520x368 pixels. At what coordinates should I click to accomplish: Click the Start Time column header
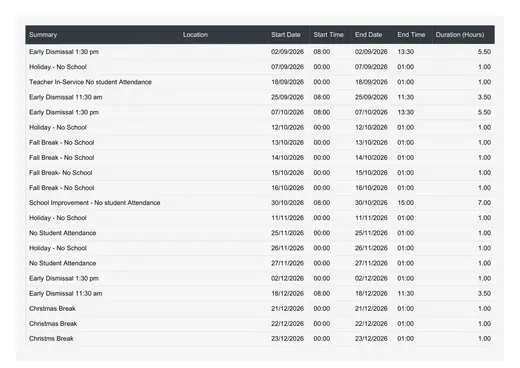328,35
